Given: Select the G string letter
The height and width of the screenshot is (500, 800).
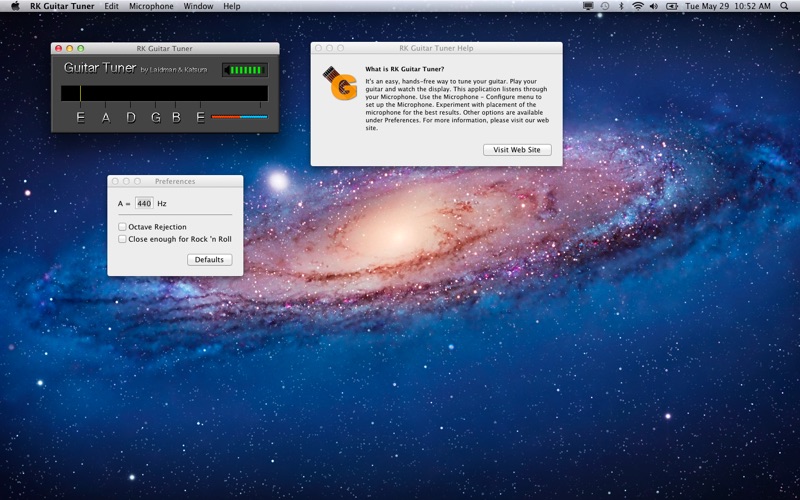Looking at the screenshot, I should (156, 117).
